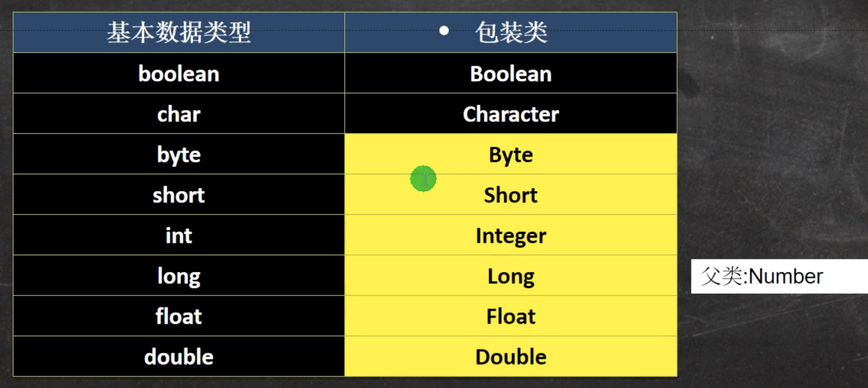Click the int primitive type cell

[179, 235]
